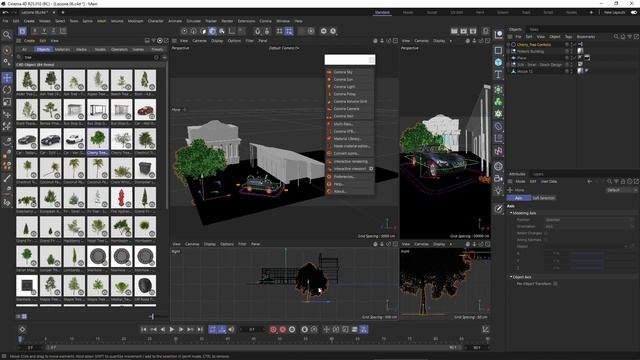Collapse the Modeling Axis section
Image resolution: width=640 pixels, height=360 pixels.
tap(511, 213)
